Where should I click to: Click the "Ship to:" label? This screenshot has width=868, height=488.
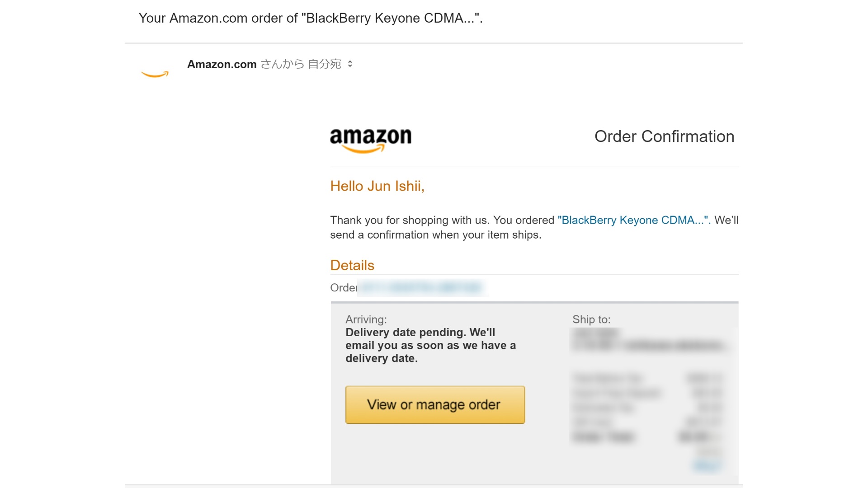pos(591,319)
